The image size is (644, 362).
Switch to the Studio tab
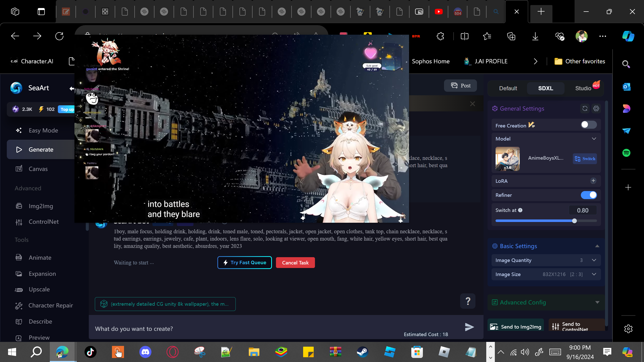(x=583, y=88)
